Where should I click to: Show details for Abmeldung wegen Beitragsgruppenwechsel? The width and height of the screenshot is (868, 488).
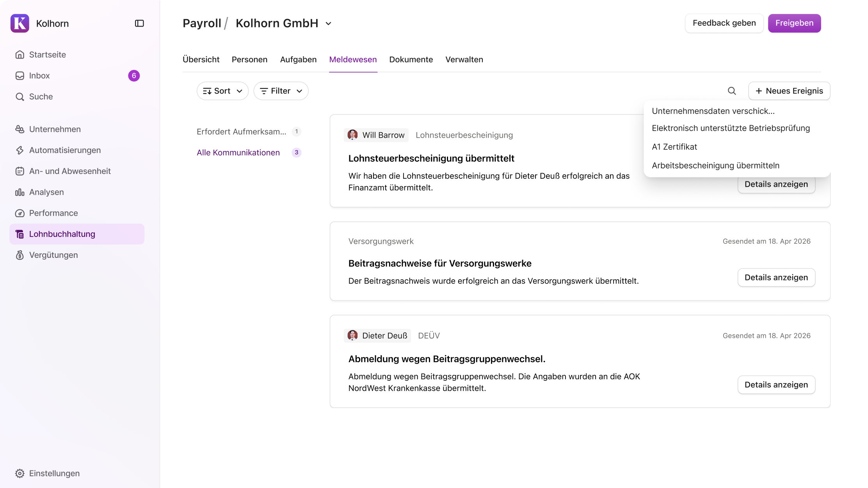776,385
